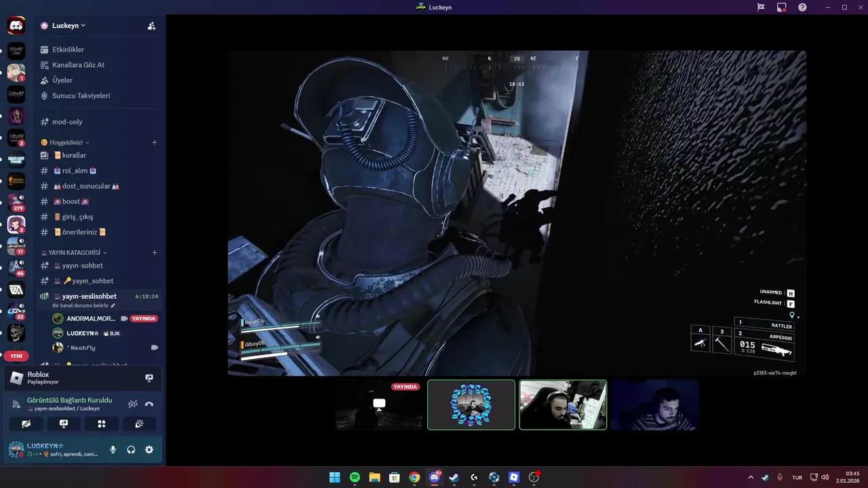The image size is (868, 488).
Task: Open server icon with 22 badge
Action: point(16,311)
